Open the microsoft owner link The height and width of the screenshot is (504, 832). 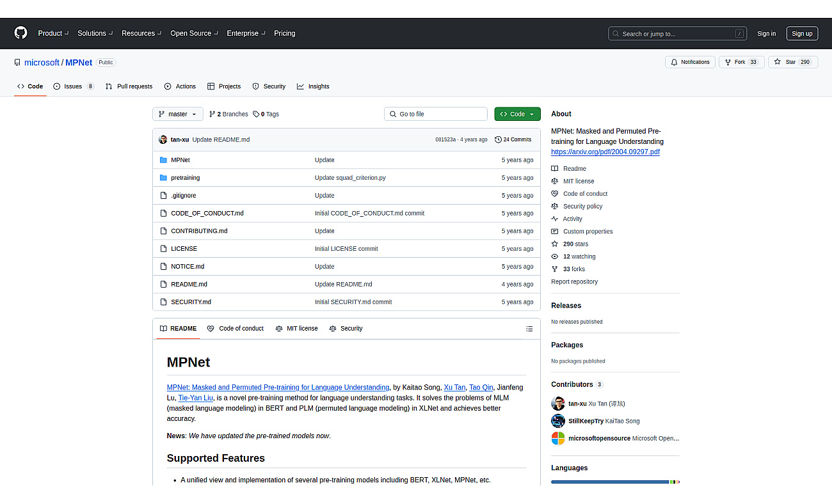tap(42, 63)
